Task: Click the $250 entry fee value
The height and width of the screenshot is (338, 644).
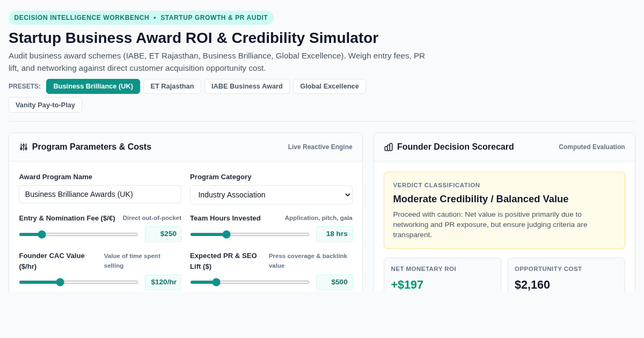Action: (163, 234)
